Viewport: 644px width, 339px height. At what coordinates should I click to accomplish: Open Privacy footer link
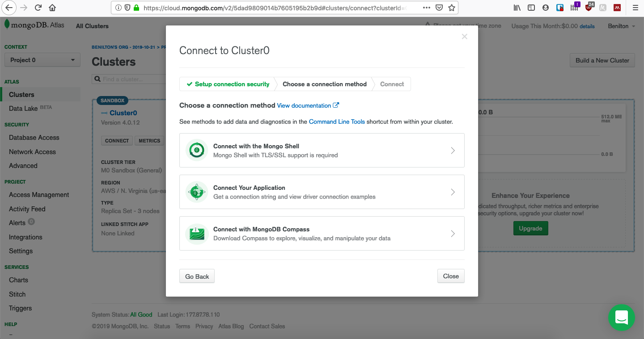point(204,326)
